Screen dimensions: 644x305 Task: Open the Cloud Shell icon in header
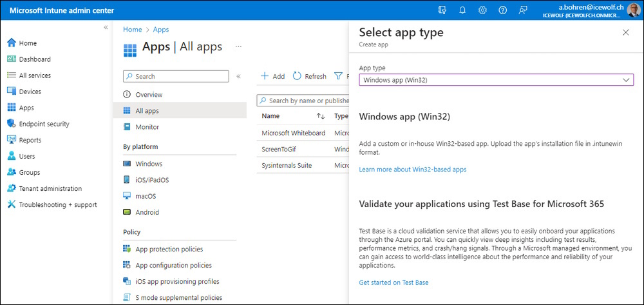coord(442,10)
